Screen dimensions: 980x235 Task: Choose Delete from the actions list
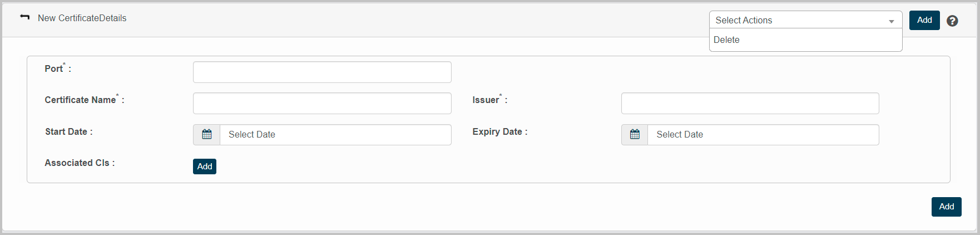coord(726,40)
